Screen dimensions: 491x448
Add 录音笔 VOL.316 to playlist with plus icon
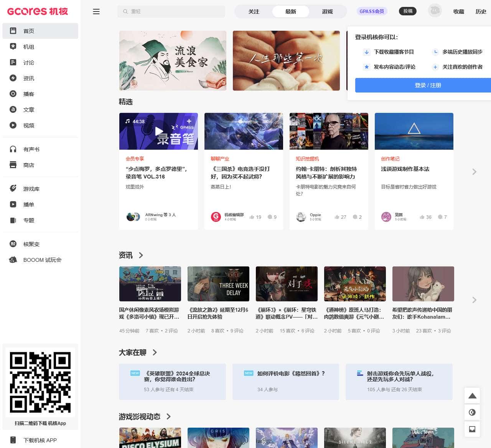coord(189,121)
